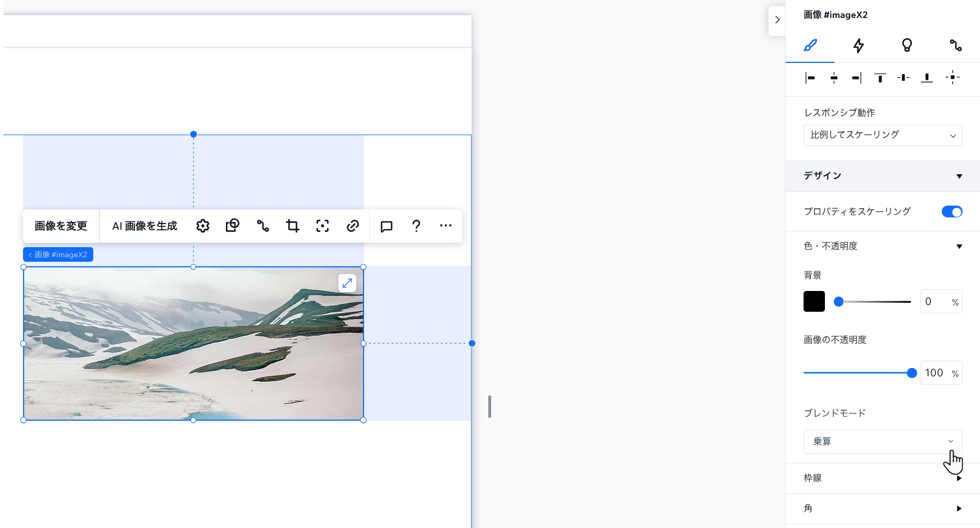Open the image settings gear icon
Screen dimensions: 980x528
[203, 226]
